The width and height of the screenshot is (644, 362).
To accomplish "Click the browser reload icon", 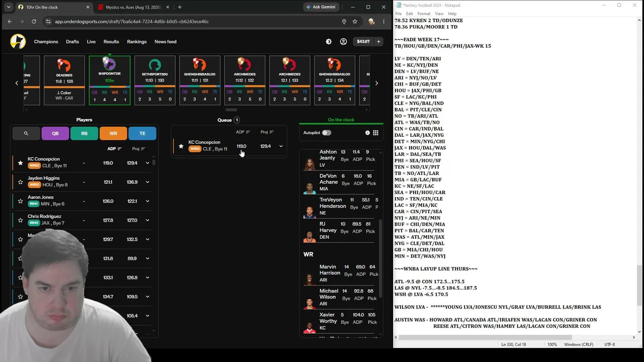I will coord(34,22).
